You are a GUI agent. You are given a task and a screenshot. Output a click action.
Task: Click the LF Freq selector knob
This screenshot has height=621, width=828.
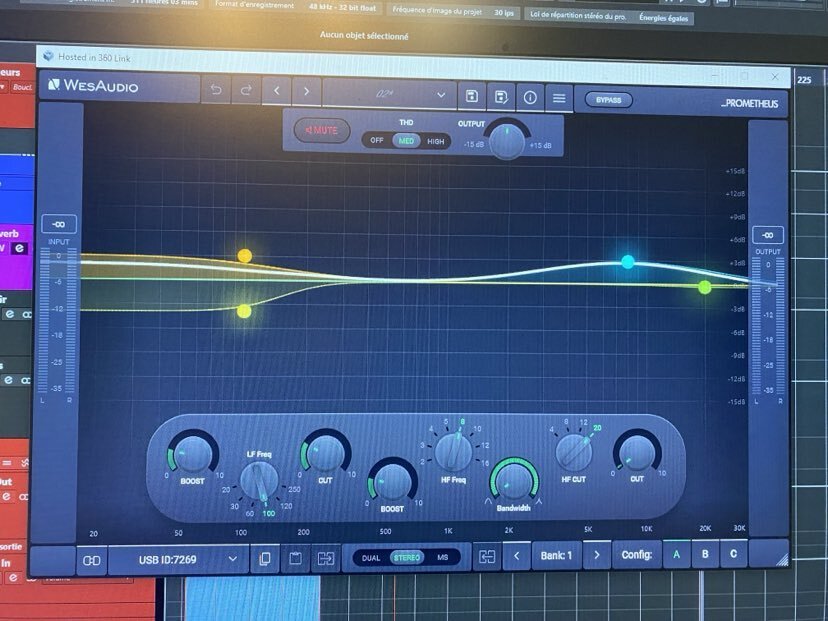tap(259, 480)
